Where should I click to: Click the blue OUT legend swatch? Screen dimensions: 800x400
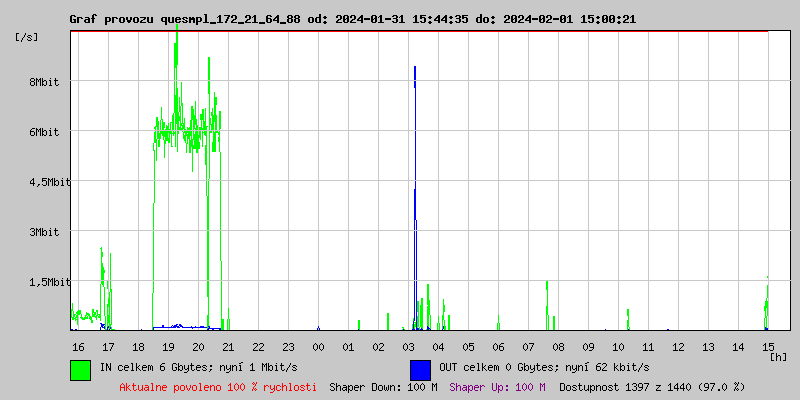[x=420, y=369]
